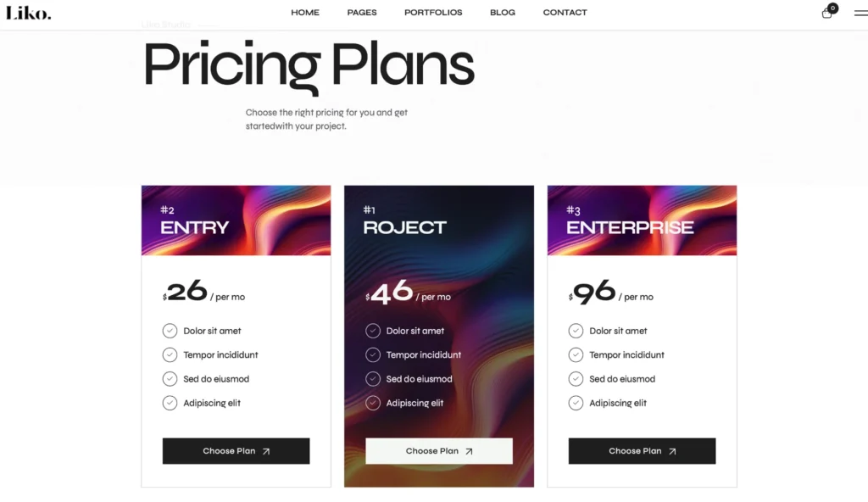This screenshot has height=502, width=868.
Task: Click the Enterprise plan header image
Action: point(642,220)
